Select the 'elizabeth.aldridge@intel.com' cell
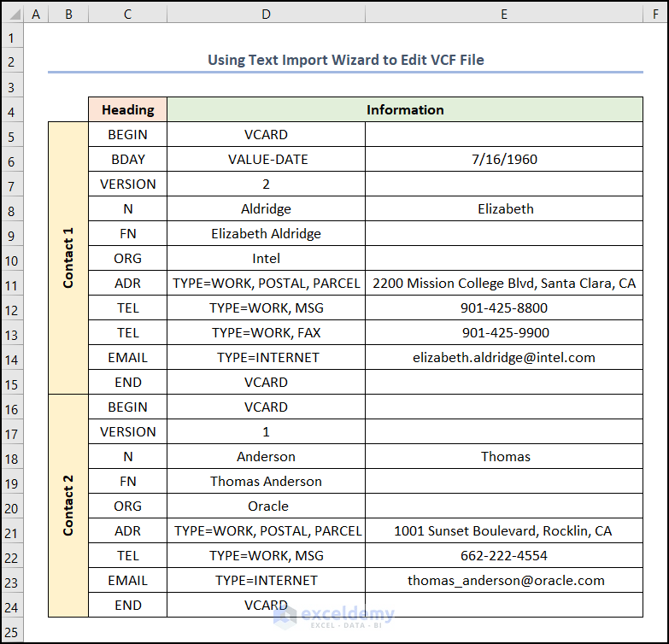Screen dimensions: 669x644 click(504, 357)
